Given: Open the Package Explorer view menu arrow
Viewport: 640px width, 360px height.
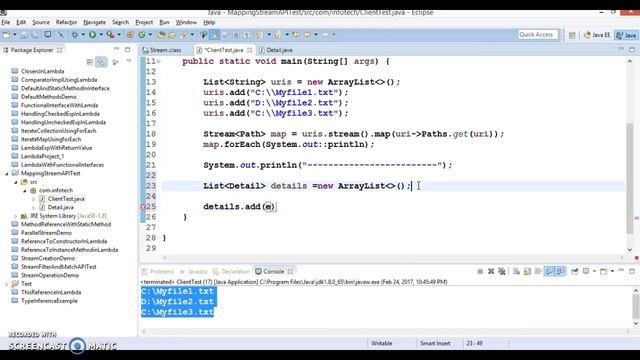Looking at the screenshot, I should [x=129, y=61].
